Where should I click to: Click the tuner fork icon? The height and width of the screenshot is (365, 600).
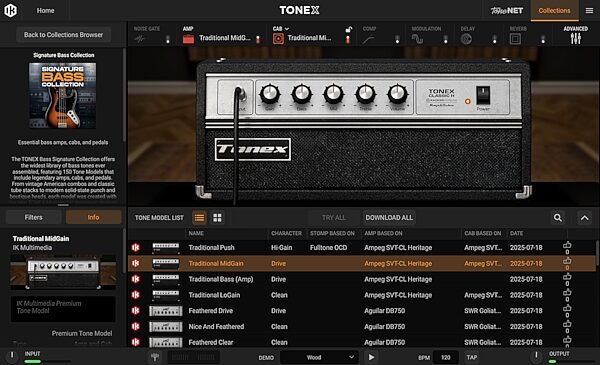155,357
